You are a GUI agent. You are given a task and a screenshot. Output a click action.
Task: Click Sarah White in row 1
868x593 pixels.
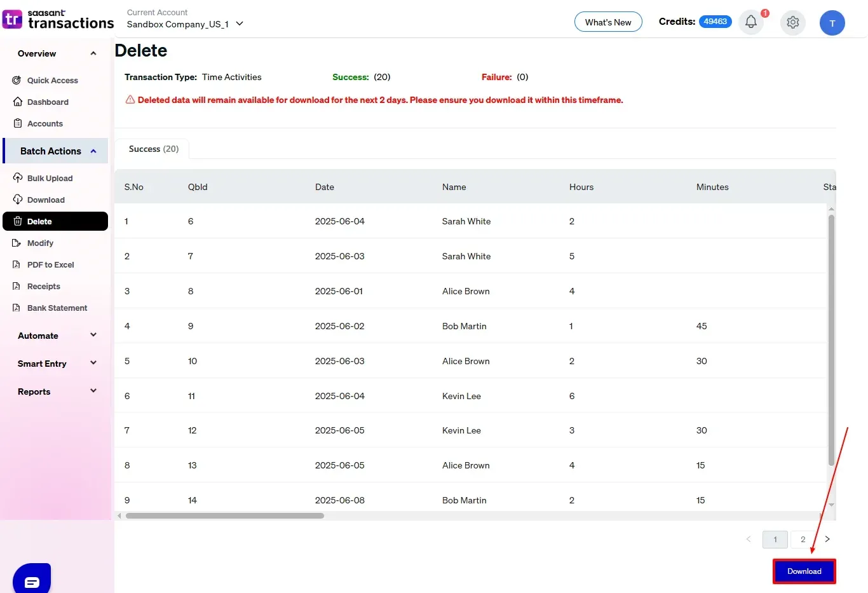[466, 221]
